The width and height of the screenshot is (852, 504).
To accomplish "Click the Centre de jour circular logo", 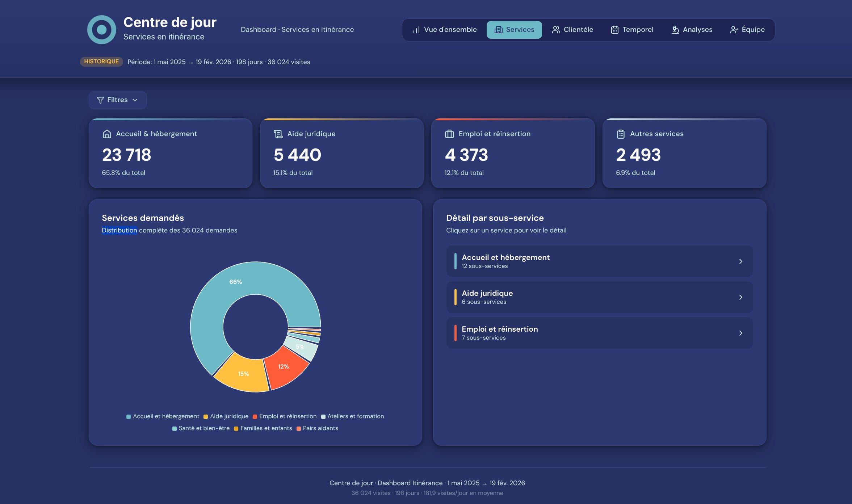I will tap(102, 30).
